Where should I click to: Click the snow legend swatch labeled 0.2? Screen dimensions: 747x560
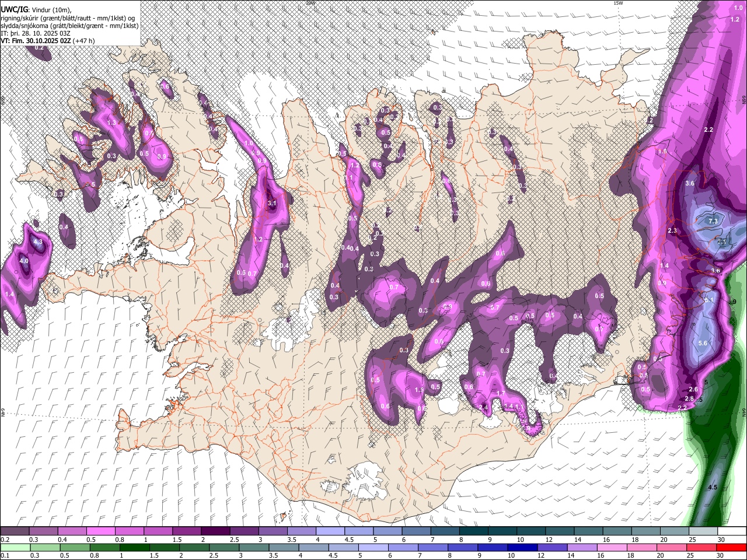pyautogui.click(x=14, y=531)
